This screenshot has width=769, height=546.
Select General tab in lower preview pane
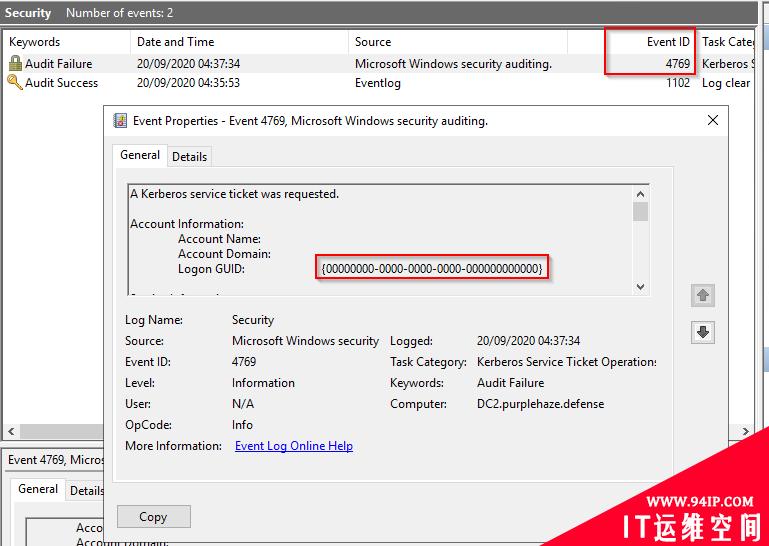tap(38, 489)
